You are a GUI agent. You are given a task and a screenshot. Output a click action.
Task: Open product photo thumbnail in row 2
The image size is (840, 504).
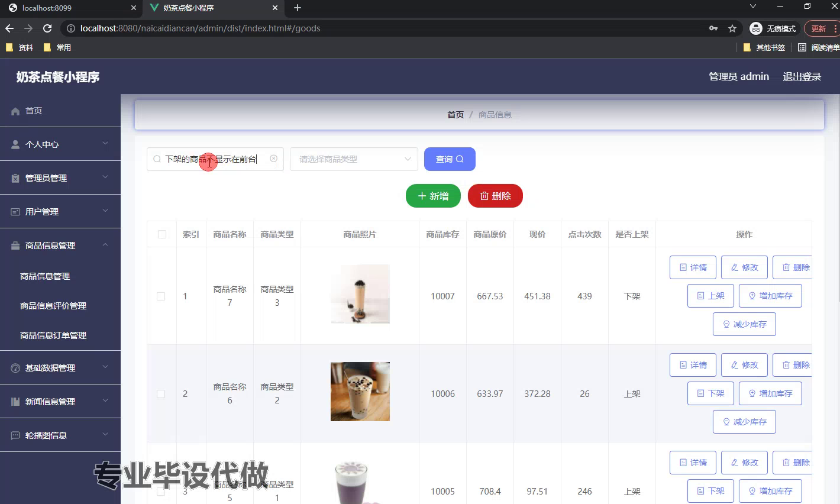[360, 392]
